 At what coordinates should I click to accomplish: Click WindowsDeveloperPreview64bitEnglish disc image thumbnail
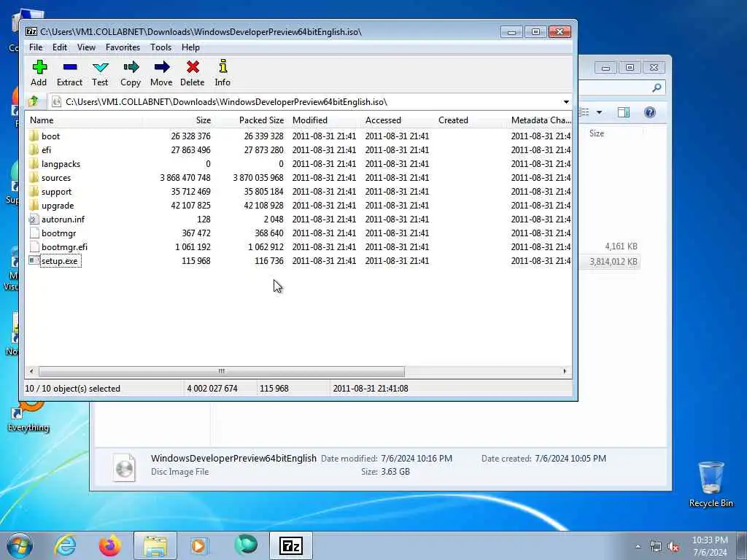click(125, 467)
